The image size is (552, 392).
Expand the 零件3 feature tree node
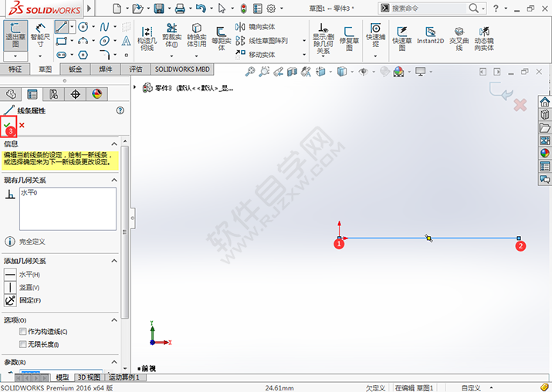point(137,87)
